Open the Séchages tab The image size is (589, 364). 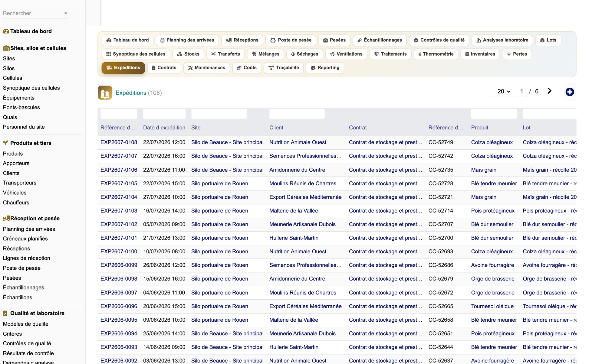[304, 54]
